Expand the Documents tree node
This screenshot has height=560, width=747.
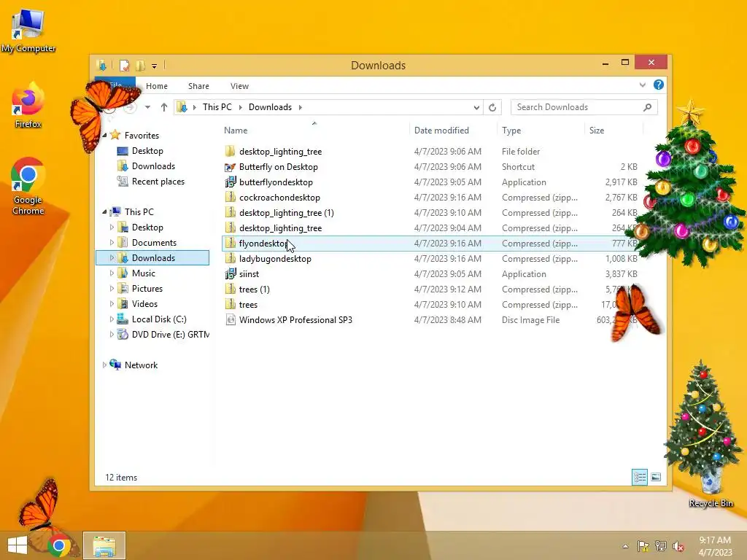pos(112,243)
